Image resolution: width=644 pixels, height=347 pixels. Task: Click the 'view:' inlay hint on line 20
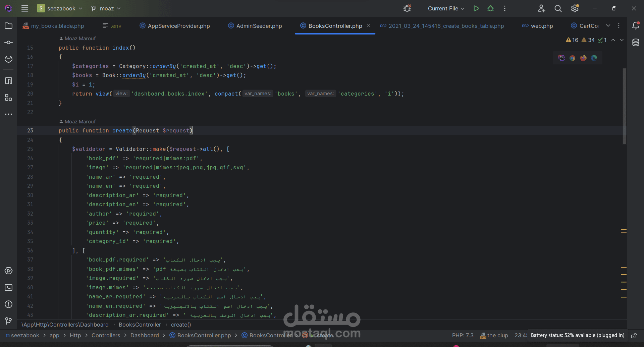121,94
